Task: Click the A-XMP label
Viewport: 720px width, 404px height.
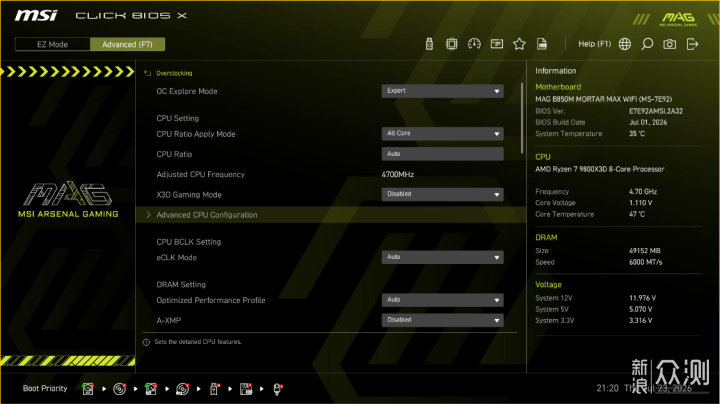Action: [x=169, y=320]
